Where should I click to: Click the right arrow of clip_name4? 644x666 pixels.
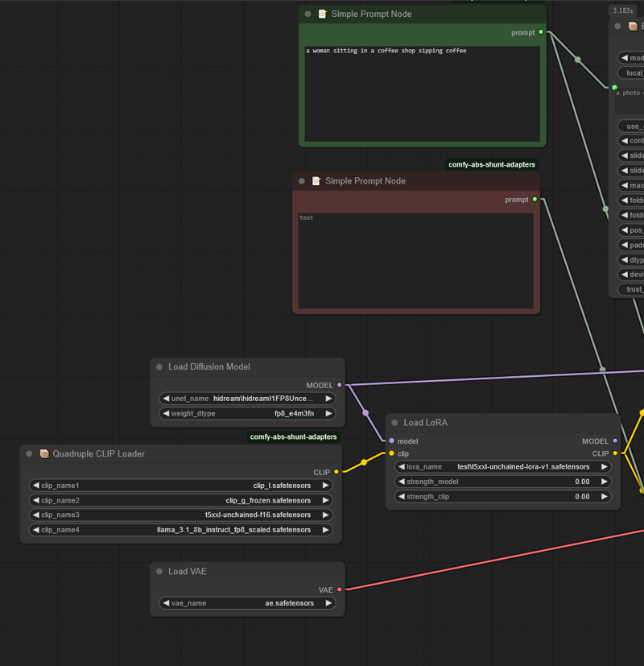pyautogui.click(x=325, y=530)
